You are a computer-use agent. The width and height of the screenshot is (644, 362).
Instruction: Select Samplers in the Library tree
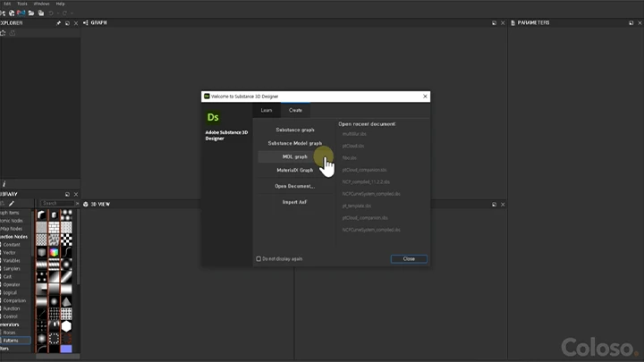(x=12, y=269)
